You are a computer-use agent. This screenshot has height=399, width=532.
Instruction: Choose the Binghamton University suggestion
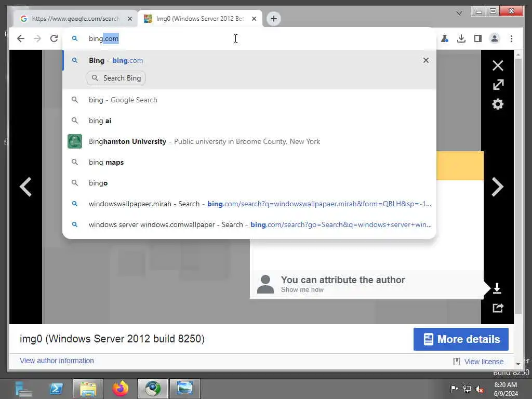point(249,141)
